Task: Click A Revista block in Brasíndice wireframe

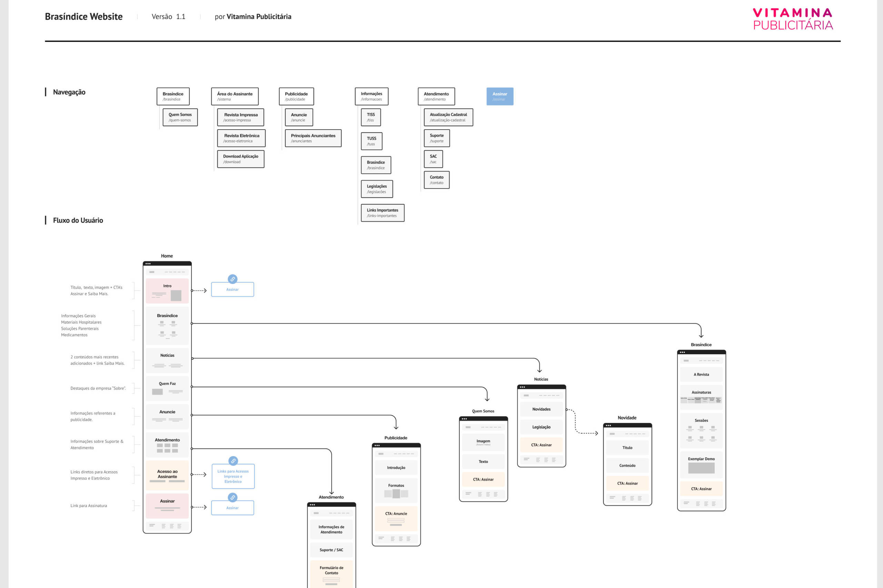Action: [701, 375]
